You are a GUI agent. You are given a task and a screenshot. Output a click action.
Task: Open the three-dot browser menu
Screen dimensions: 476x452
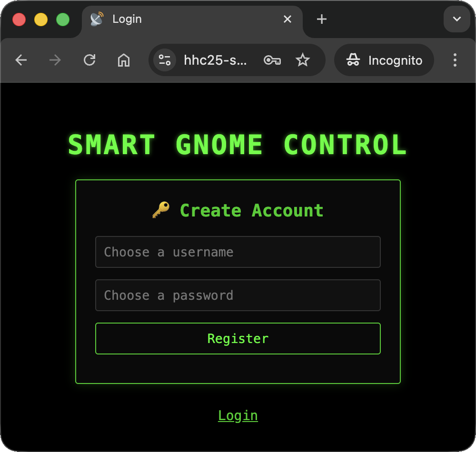(x=455, y=60)
